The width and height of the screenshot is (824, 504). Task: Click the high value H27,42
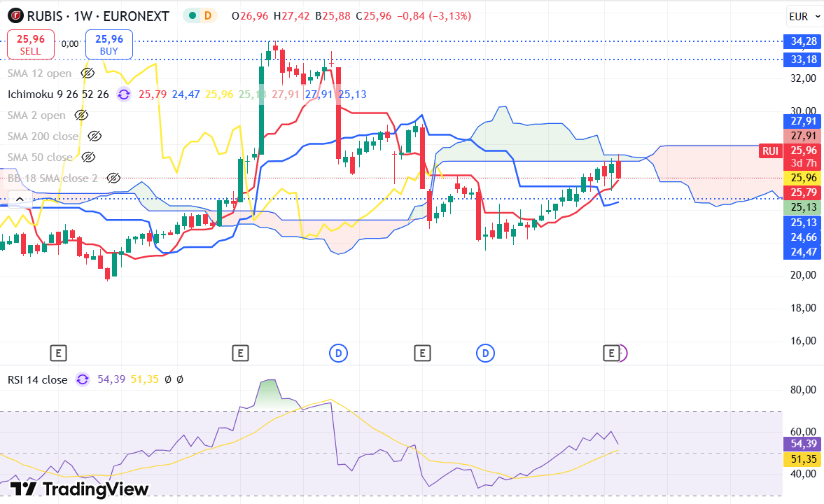(x=292, y=16)
